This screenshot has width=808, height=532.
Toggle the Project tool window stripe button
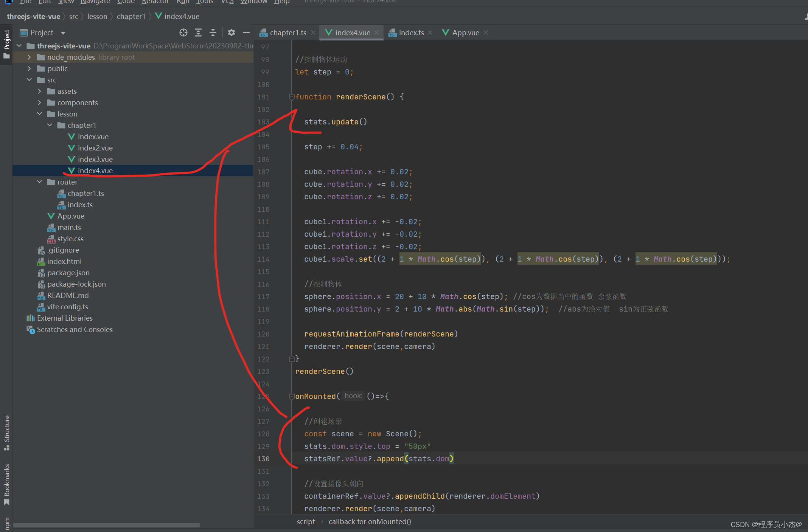coord(6,44)
